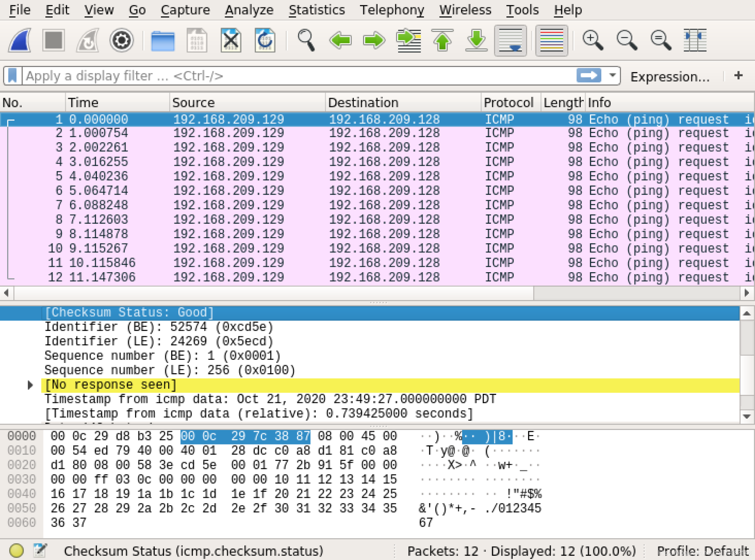
Task: Start capturing packets with shark fin icon
Action: [19, 40]
